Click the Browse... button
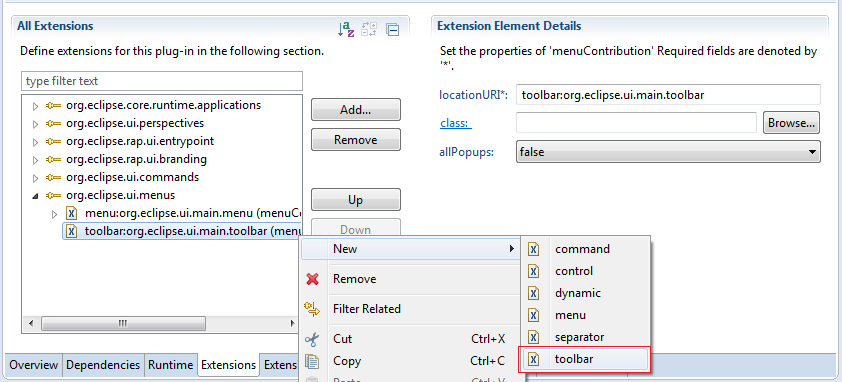 (x=792, y=123)
